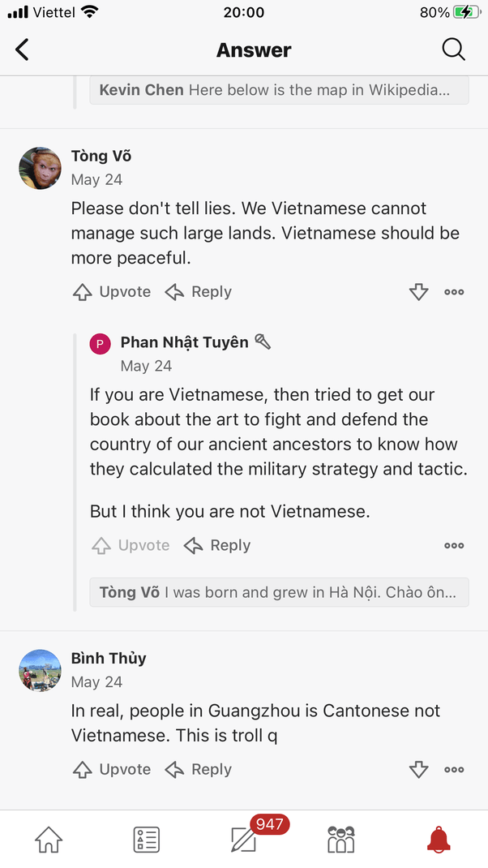Upvote Phan Nhật Tuyên's reply
The width and height of the screenshot is (488, 868).
131,545
